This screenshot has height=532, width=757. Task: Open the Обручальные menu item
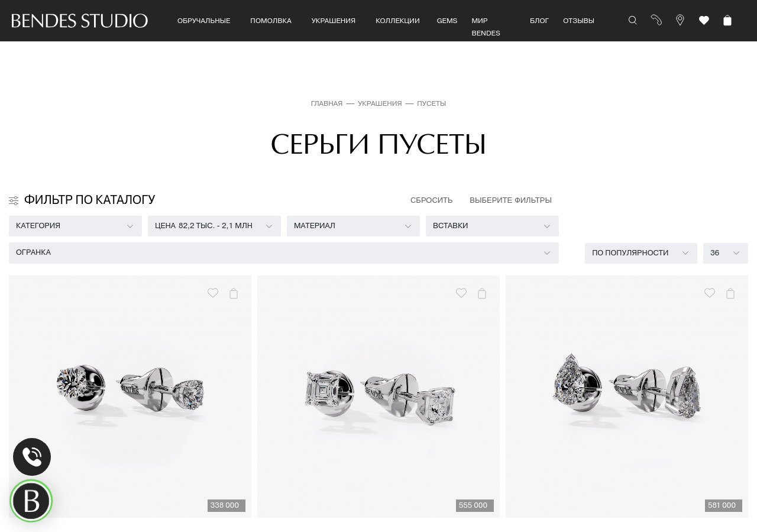click(x=203, y=21)
